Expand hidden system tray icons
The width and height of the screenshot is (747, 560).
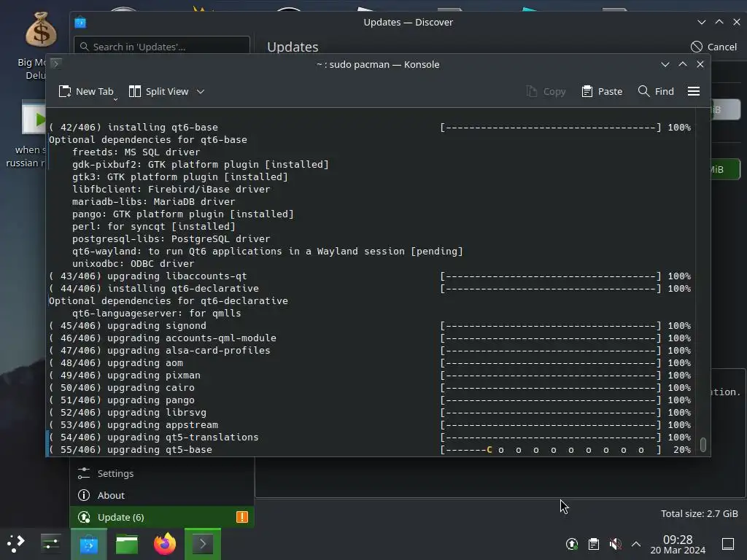pos(636,544)
